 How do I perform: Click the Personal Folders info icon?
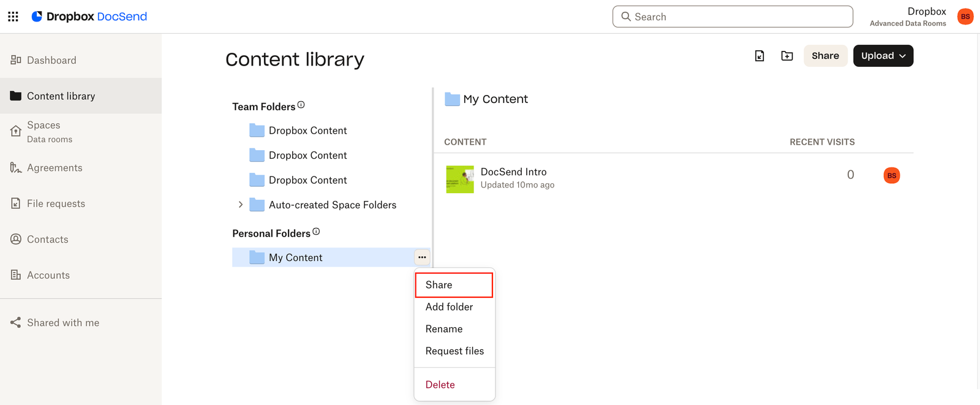pos(316,232)
